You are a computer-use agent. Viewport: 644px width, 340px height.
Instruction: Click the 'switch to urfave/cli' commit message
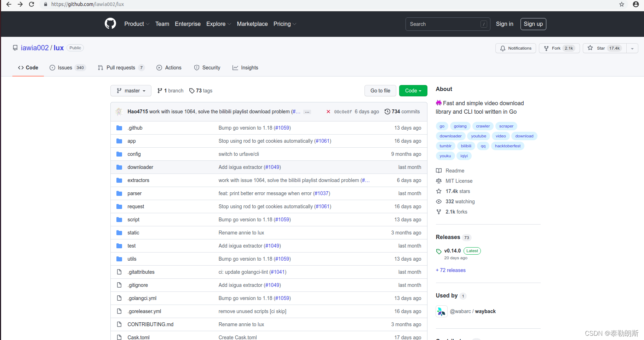[239, 154]
